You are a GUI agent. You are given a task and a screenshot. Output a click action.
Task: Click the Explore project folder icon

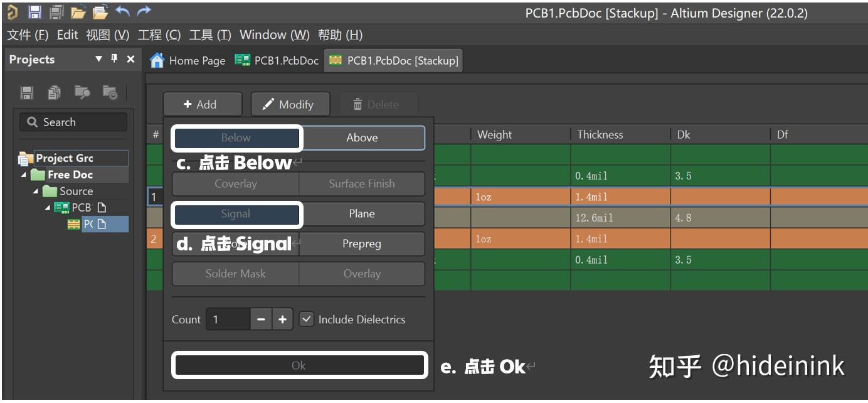[x=82, y=92]
